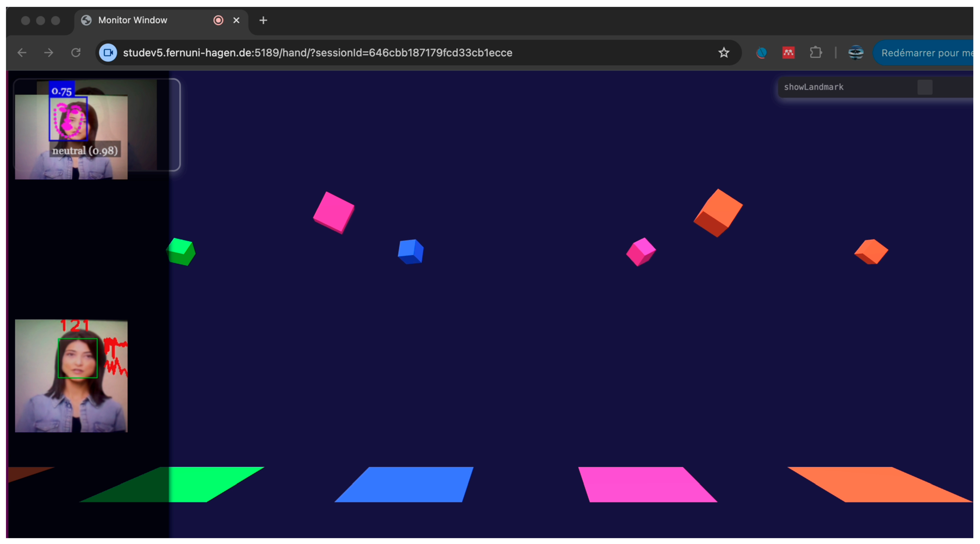
Task: Click the blue circular extension icon
Action: 761,53
